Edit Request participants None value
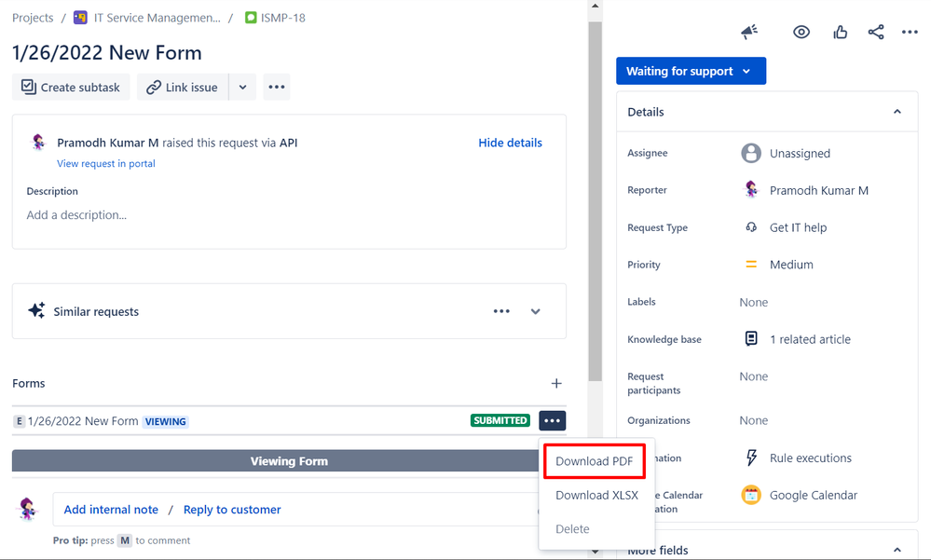The image size is (931, 560). point(754,376)
